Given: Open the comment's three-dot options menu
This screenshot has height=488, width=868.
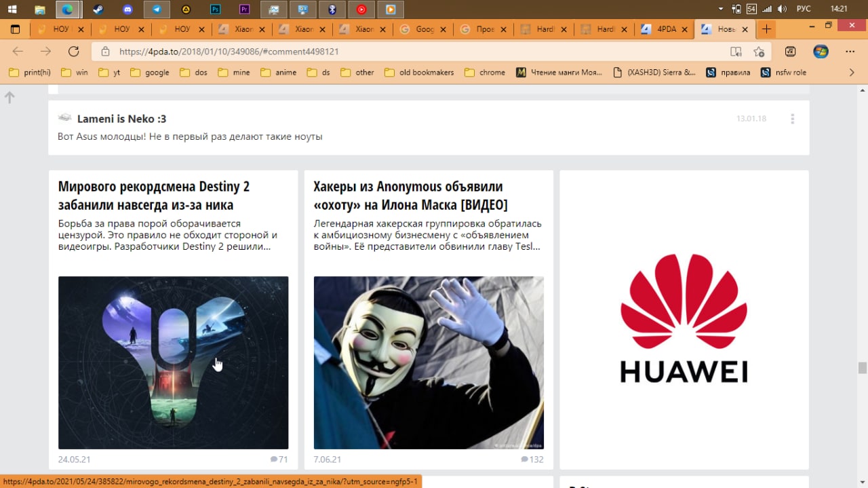Looking at the screenshot, I should click(792, 119).
